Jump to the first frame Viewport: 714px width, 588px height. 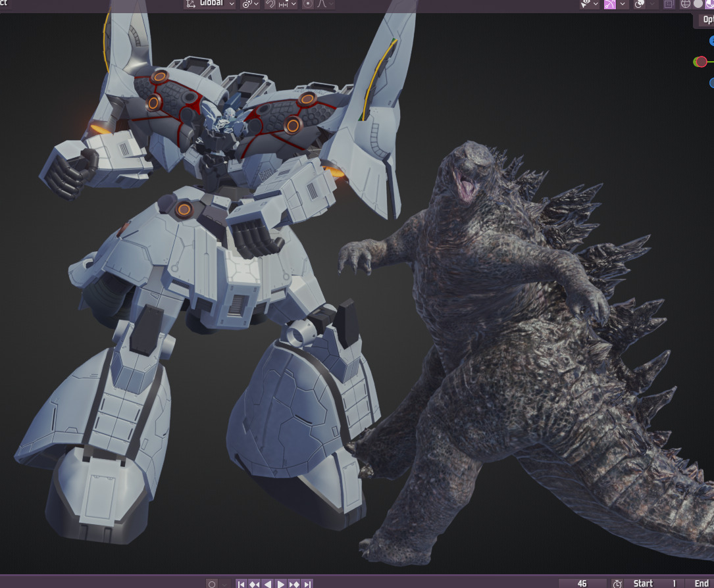click(x=241, y=583)
